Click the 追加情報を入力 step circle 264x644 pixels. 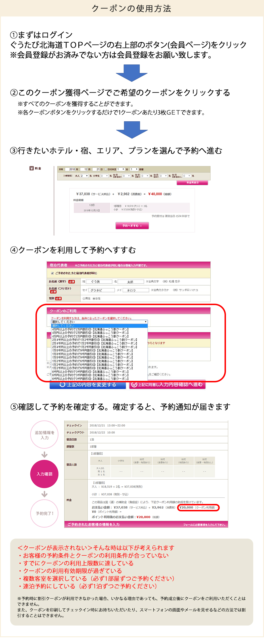tap(44, 435)
